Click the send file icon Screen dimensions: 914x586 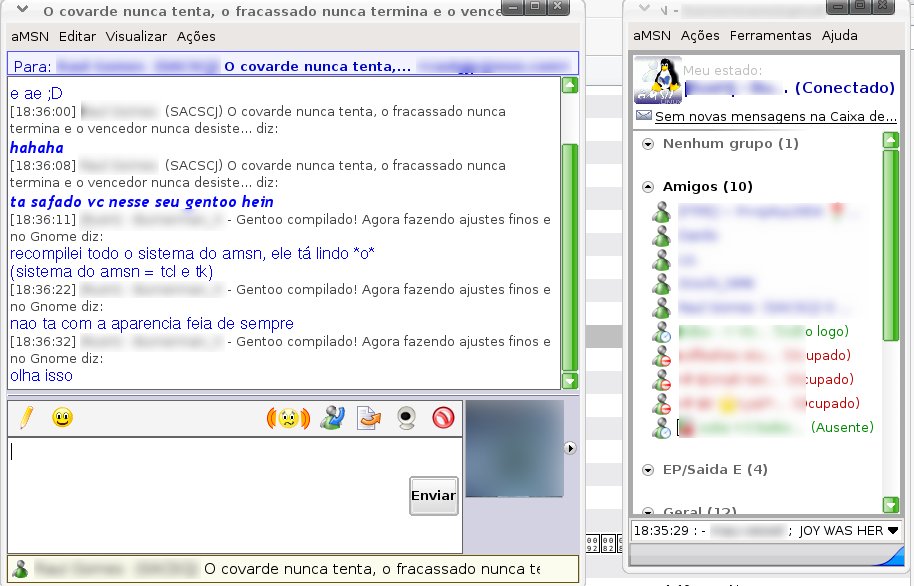pos(368,418)
